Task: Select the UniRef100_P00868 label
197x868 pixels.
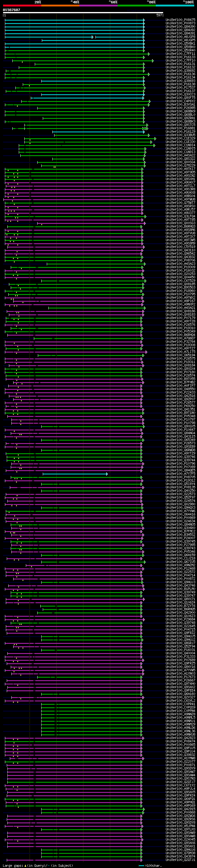Action: [x=180, y=812]
